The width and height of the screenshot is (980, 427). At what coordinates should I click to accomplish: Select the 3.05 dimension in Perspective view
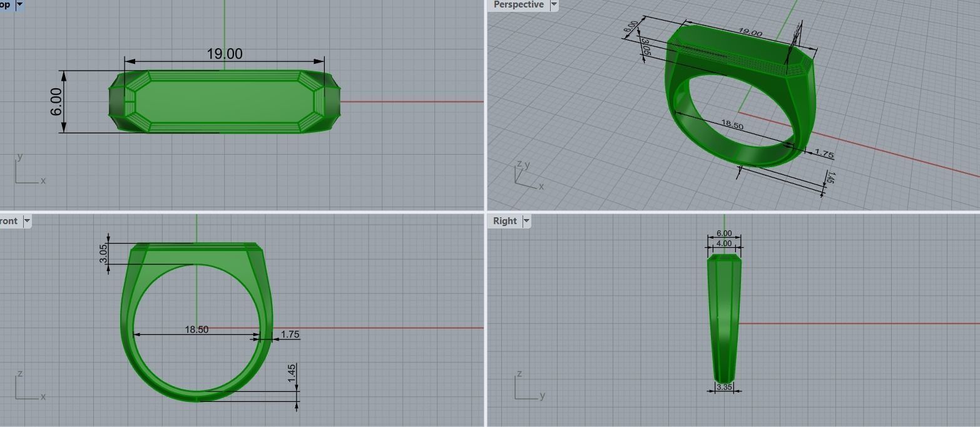tap(646, 48)
